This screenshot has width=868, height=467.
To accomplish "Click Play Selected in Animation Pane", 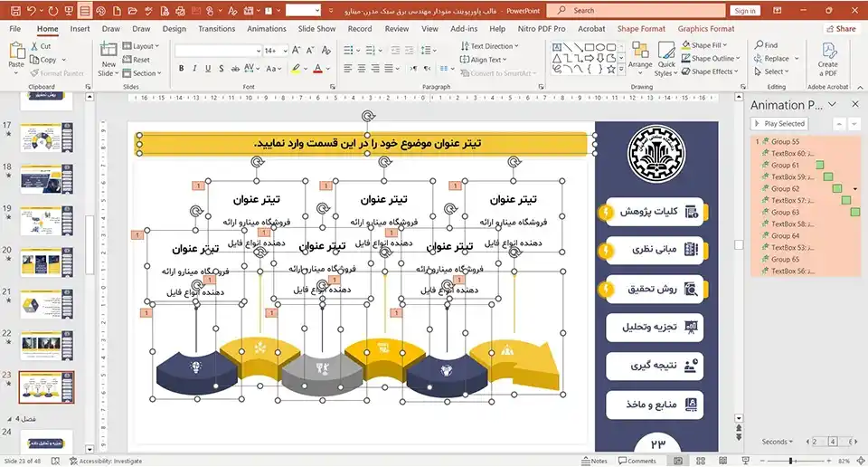I will [x=779, y=123].
